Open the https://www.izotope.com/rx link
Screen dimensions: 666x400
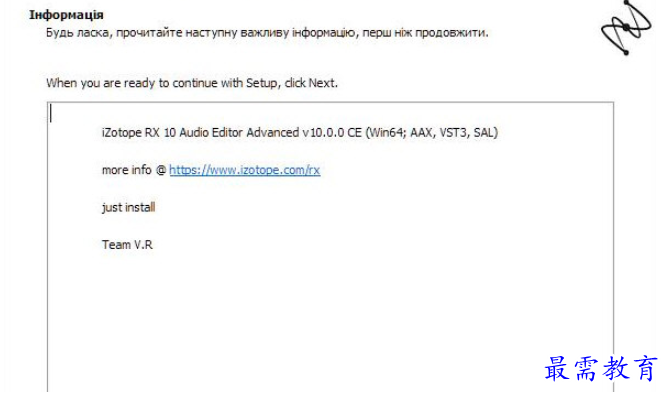(245, 170)
